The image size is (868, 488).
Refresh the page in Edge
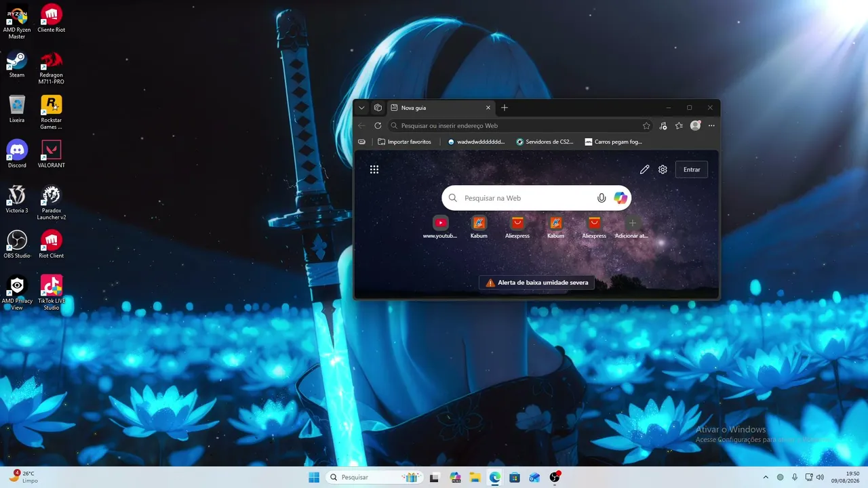(x=378, y=125)
